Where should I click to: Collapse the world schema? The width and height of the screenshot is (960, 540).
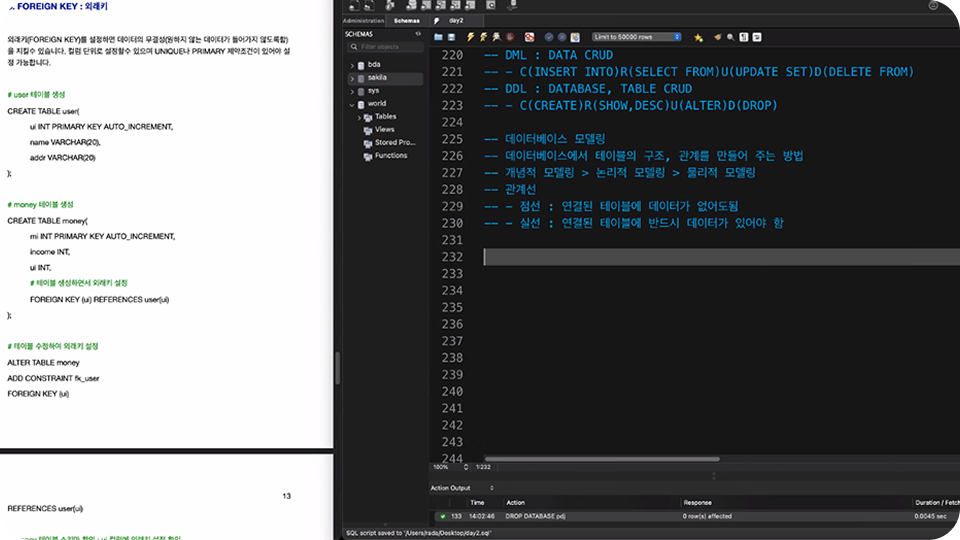(x=352, y=104)
